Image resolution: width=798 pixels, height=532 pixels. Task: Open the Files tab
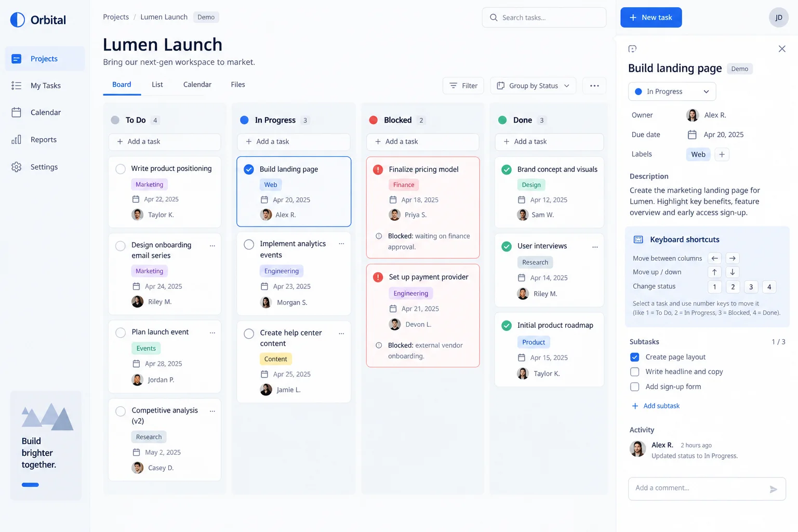pos(238,85)
